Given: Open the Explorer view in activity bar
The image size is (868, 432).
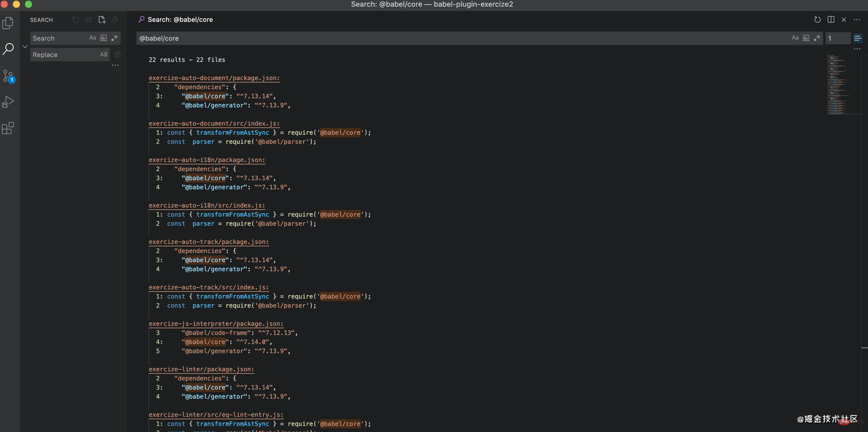Looking at the screenshot, I should 8,23.
